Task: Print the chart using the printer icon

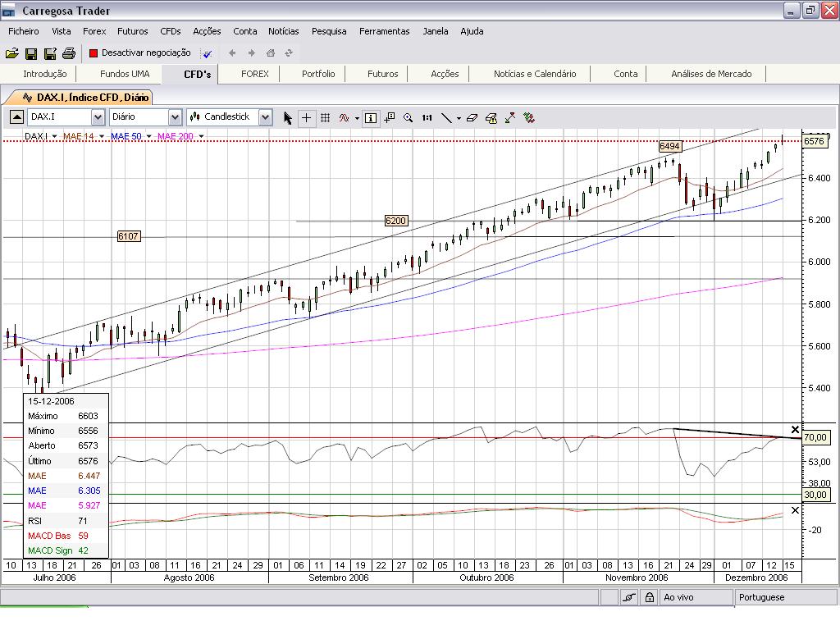Action: click(69, 53)
